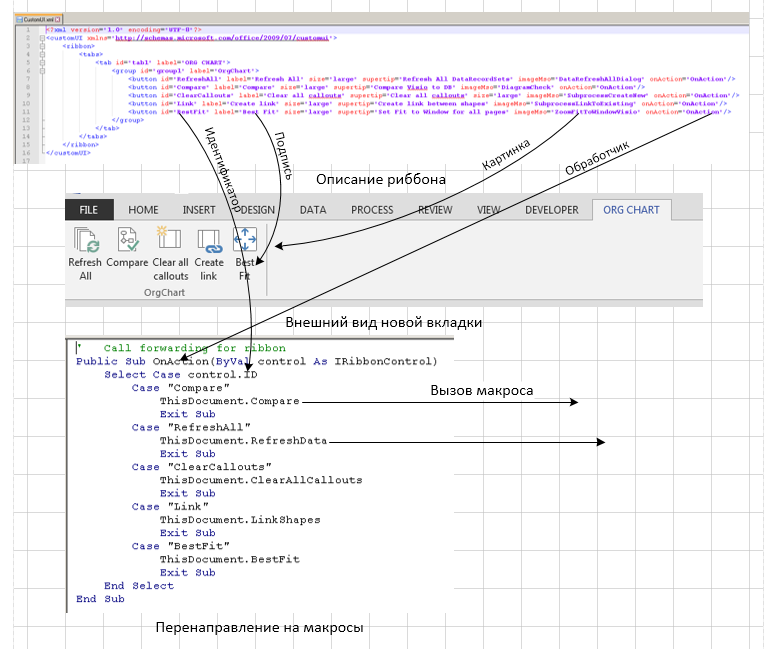Click the CustomUI.xml file tab icon
The width and height of the screenshot is (770, 649).
pos(20,20)
